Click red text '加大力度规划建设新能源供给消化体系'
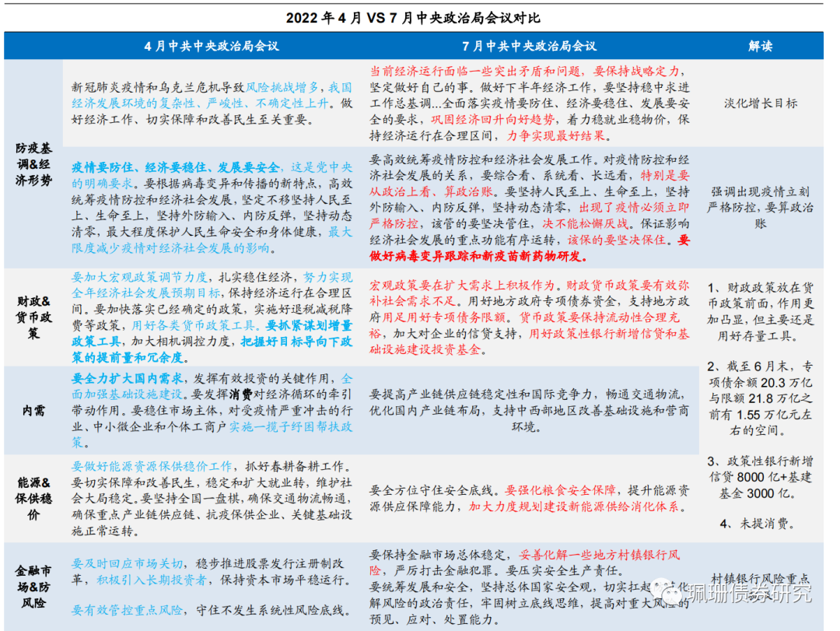Viewport: 840px width, 631px height. (x=573, y=506)
